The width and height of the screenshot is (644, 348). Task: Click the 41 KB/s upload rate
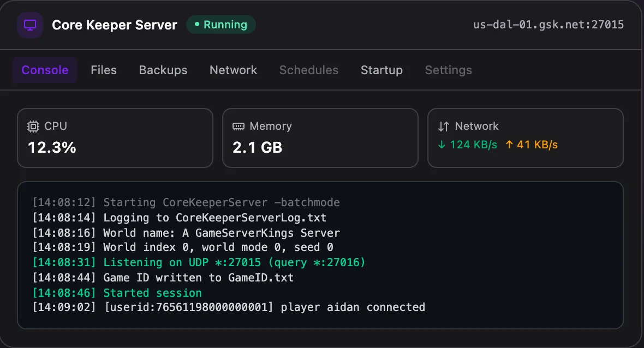pyautogui.click(x=537, y=145)
